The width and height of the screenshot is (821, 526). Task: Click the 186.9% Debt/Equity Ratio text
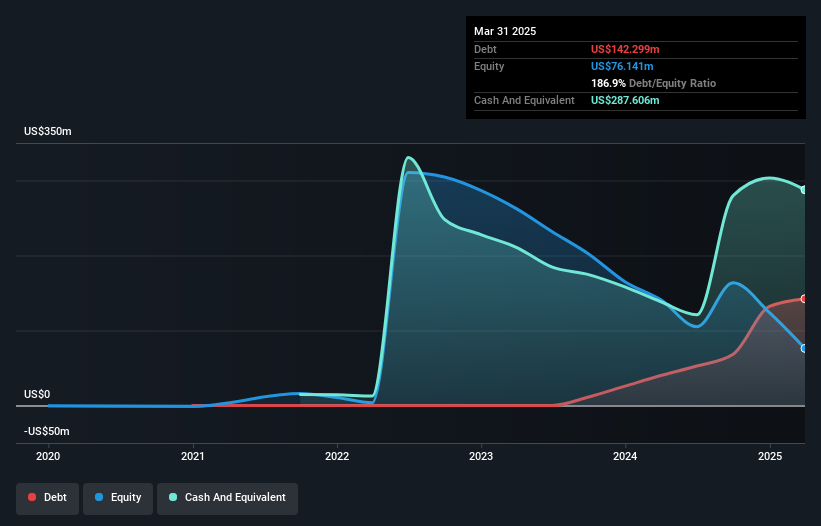pos(653,83)
